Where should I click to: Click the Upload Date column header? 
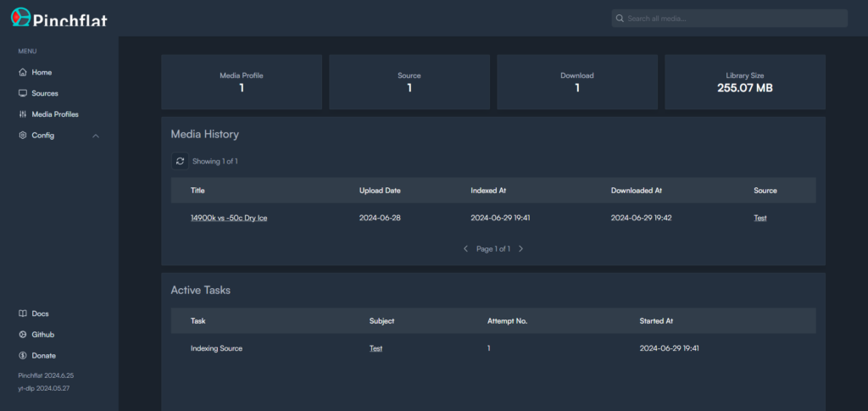[x=380, y=191]
